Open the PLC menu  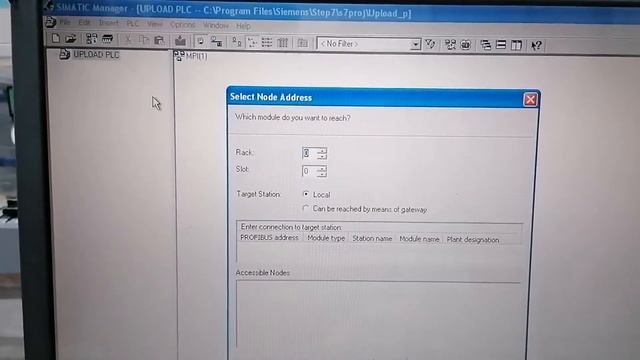pos(133,24)
